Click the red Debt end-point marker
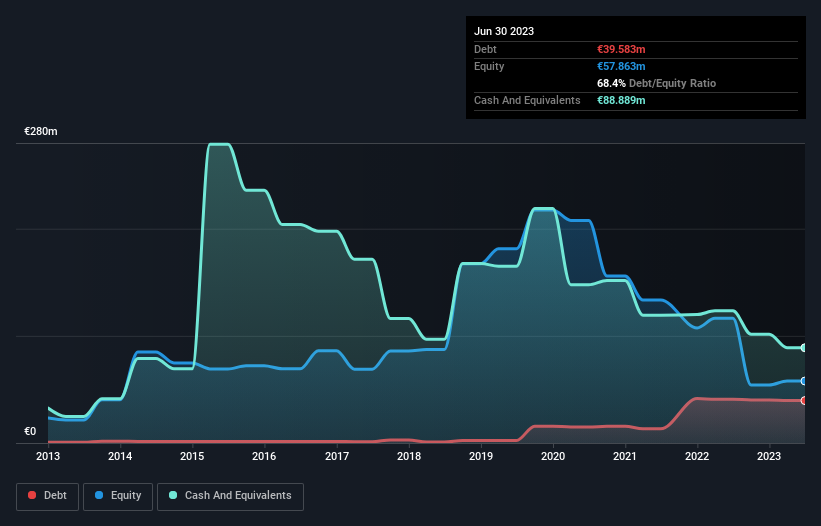The image size is (821, 526). [803, 400]
